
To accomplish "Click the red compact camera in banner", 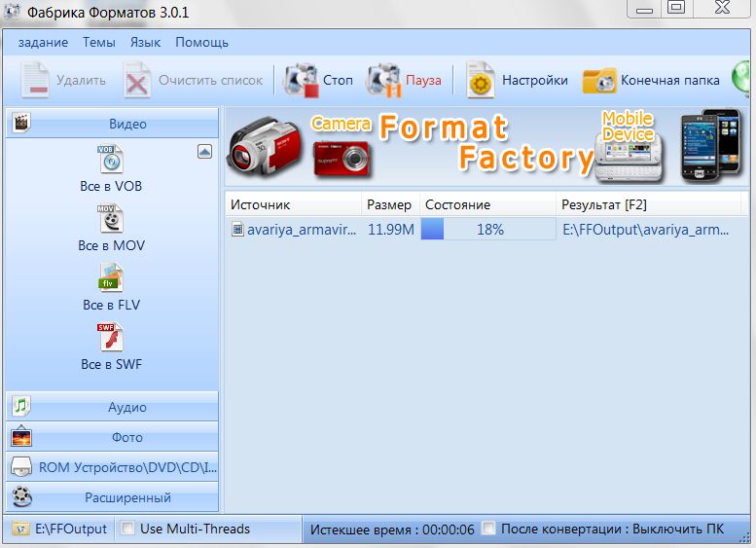I will coord(342,159).
